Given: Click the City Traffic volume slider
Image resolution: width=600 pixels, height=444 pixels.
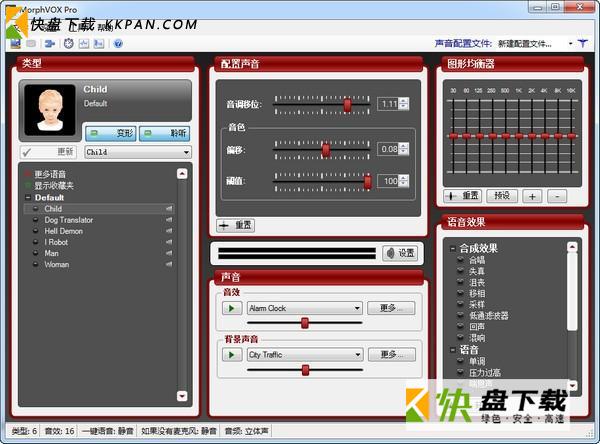Looking at the screenshot, I should pyautogui.click(x=305, y=370).
